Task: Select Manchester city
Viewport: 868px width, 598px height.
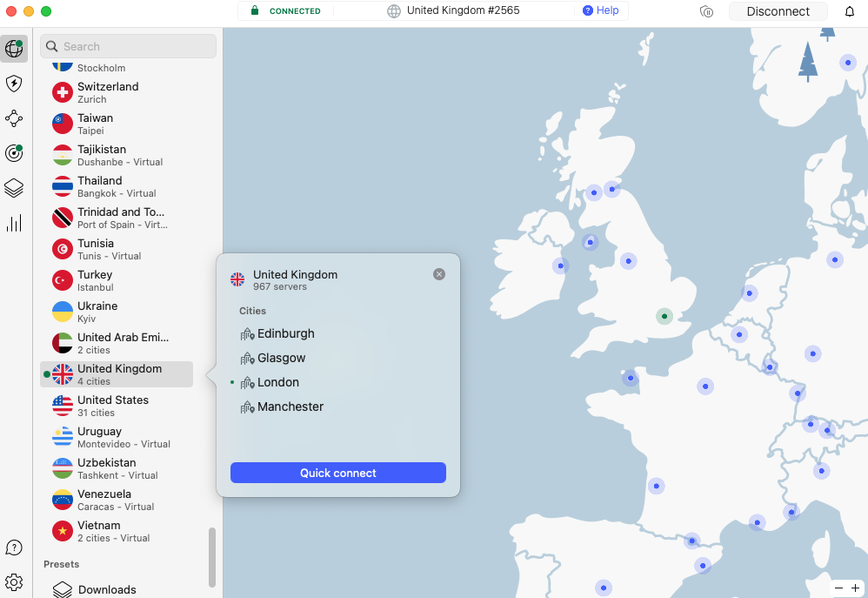Action: [282, 407]
